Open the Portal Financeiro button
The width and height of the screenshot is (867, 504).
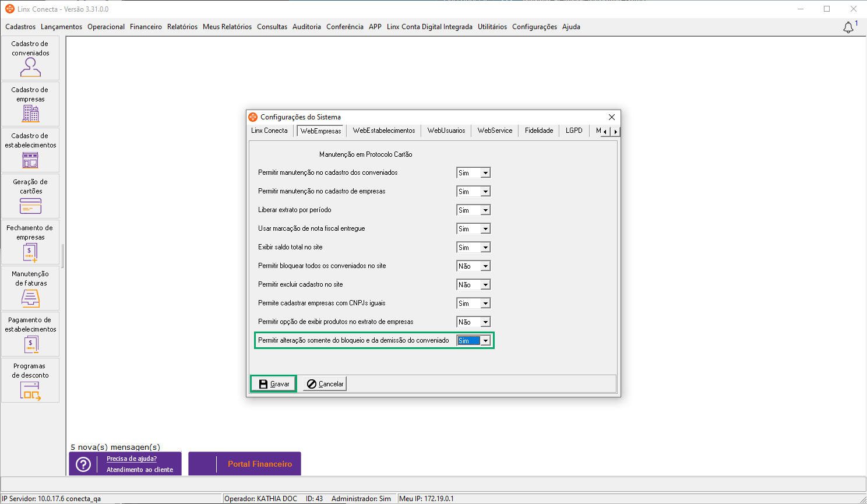245,464
